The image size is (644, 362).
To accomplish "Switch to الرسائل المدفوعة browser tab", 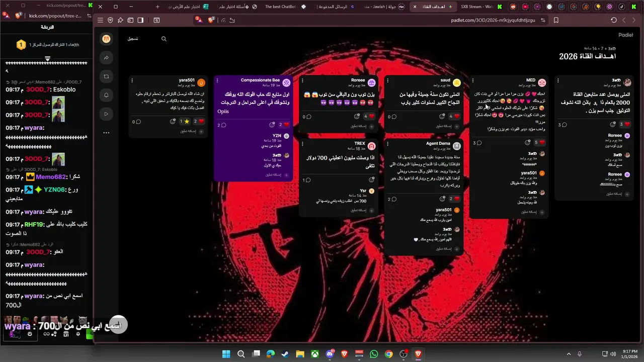I will coord(334,7).
